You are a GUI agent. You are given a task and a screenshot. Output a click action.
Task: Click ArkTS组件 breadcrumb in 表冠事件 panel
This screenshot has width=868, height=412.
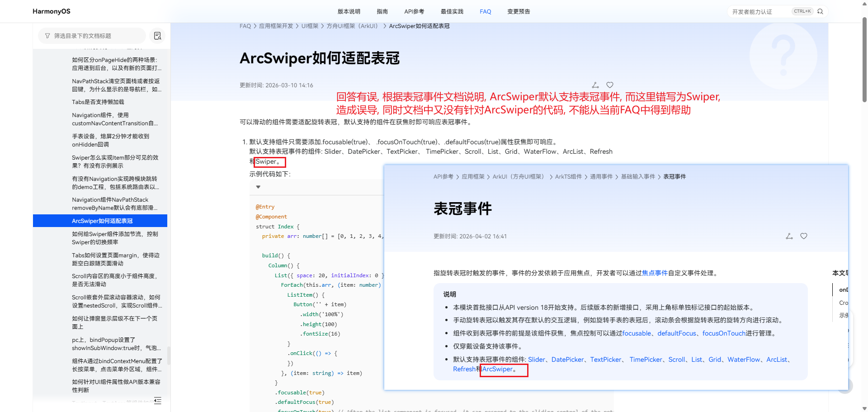pos(568,177)
